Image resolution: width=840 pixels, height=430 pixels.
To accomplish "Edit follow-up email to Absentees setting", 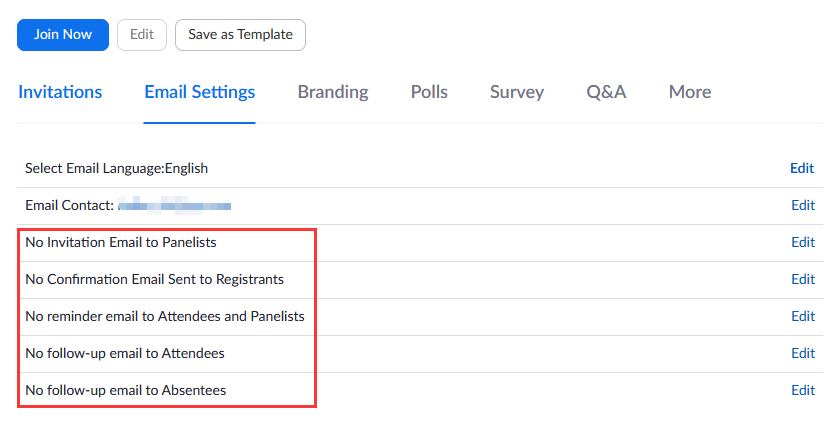I will [x=803, y=390].
